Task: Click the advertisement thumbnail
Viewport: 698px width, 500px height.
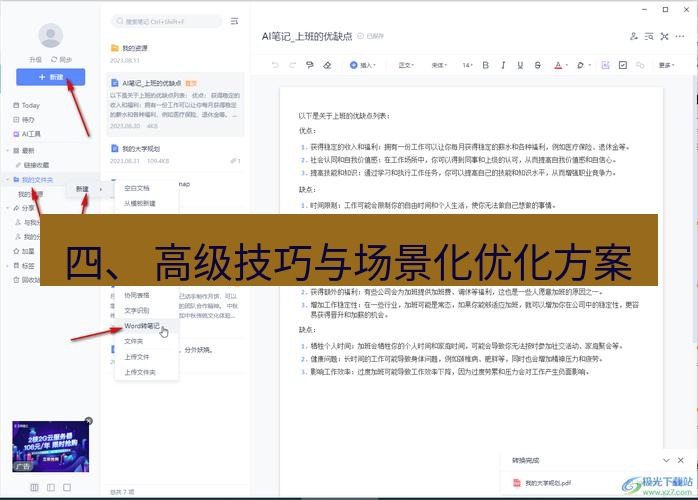Action: pos(50,446)
